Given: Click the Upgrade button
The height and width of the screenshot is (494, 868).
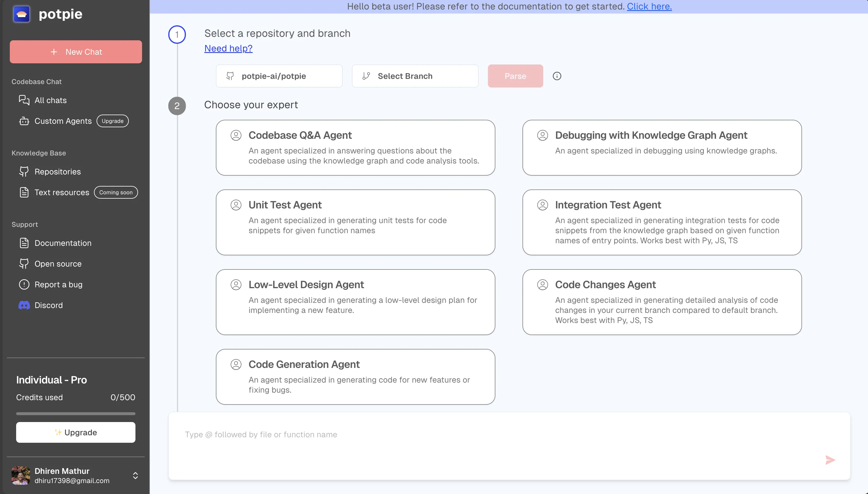Looking at the screenshot, I should point(76,432).
